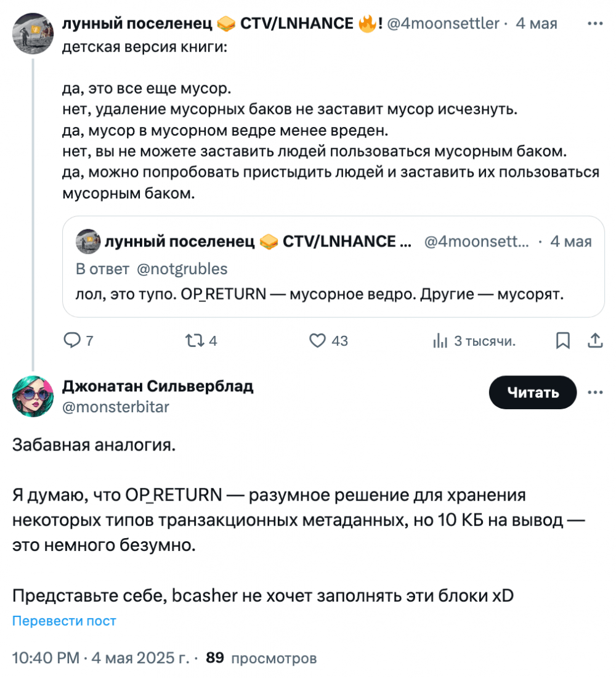The height and width of the screenshot is (678, 616).
Task: Open Джонатан Сильверблад profile avatar
Action: tap(33, 396)
